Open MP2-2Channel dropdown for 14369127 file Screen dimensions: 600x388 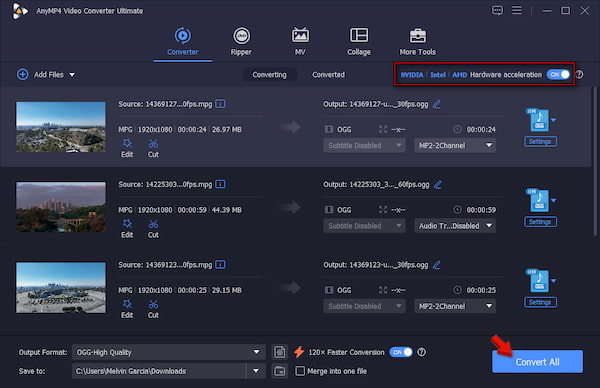tap(455, 145)
